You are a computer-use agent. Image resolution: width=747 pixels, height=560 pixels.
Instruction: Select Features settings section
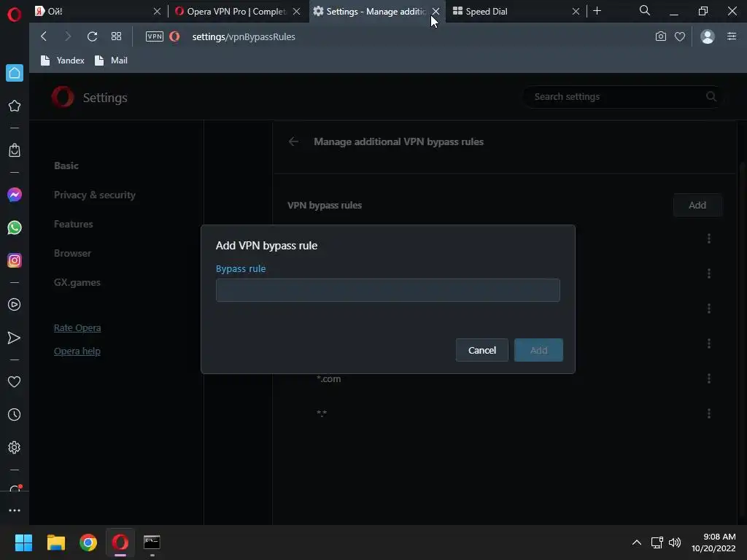(74, 224)
